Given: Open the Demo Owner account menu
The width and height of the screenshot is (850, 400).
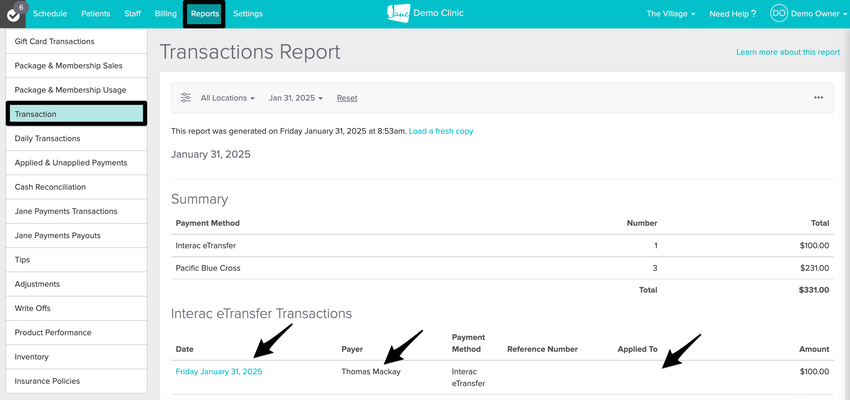Looking at the screenshot, I should [x=818, y=14].
